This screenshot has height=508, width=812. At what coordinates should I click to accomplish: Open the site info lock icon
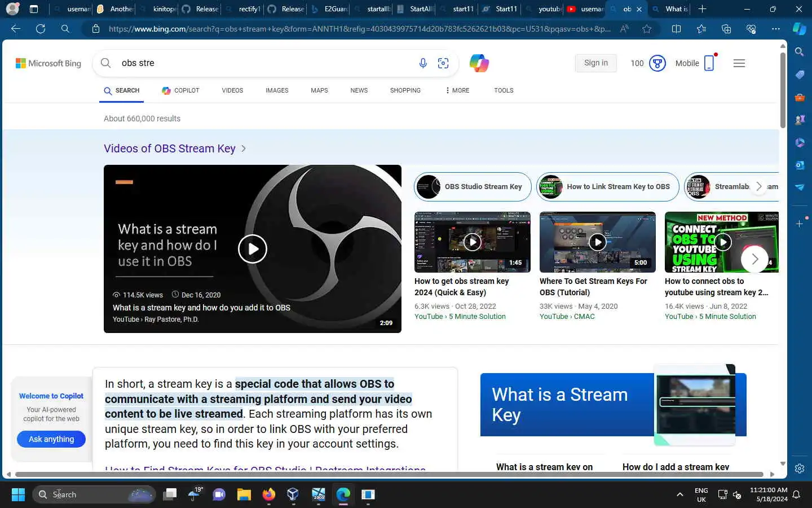96,29
